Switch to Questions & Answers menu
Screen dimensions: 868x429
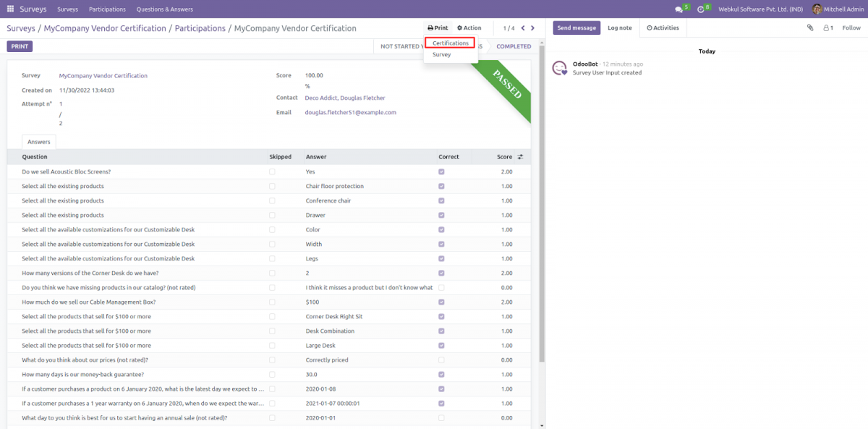coord(164,9)
